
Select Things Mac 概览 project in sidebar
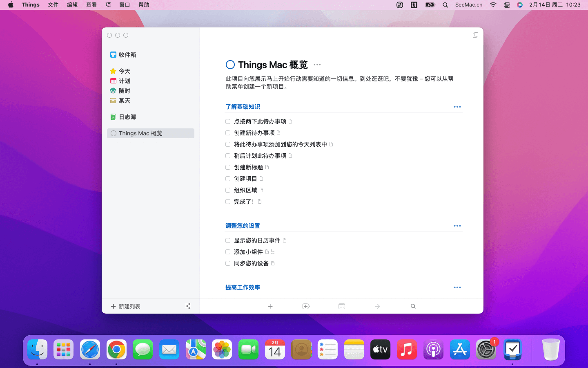pos(151,133)
